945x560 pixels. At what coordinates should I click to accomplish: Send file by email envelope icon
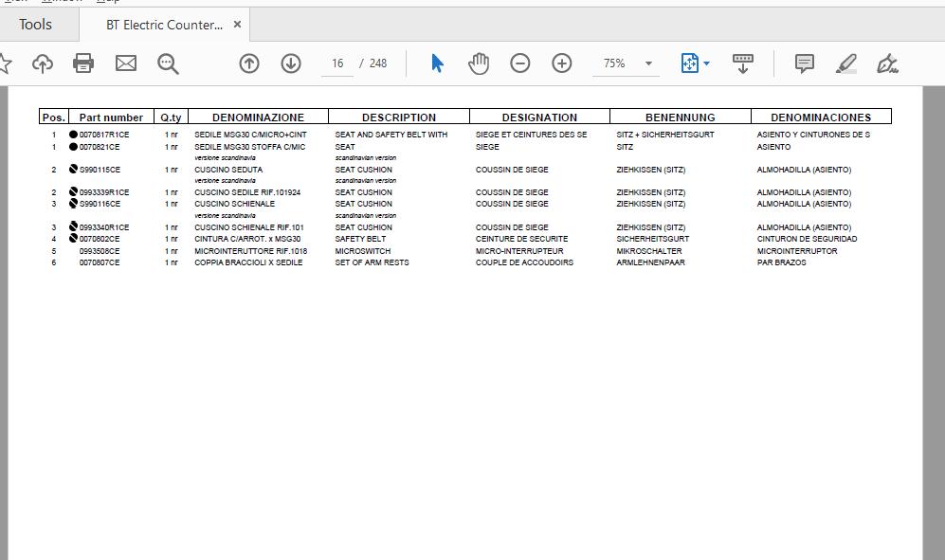tap(126, 63)
